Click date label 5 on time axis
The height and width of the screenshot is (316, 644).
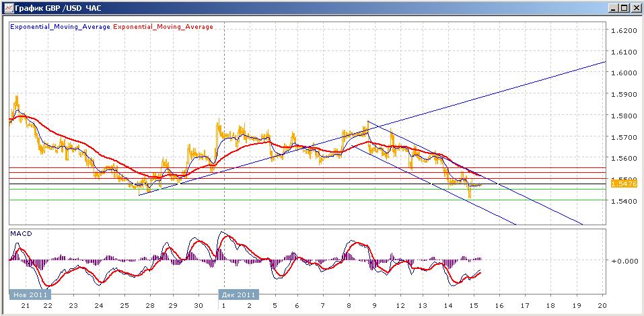[x=275, y=306]
